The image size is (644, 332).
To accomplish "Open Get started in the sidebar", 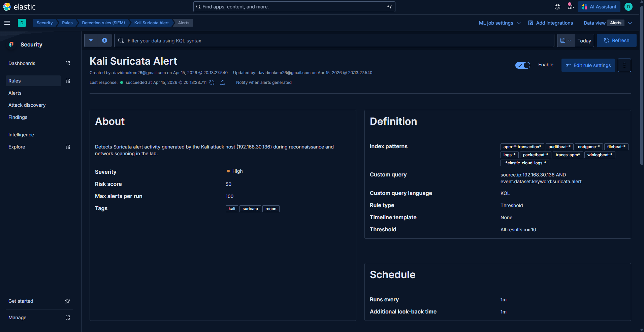I will pos(21,301).
